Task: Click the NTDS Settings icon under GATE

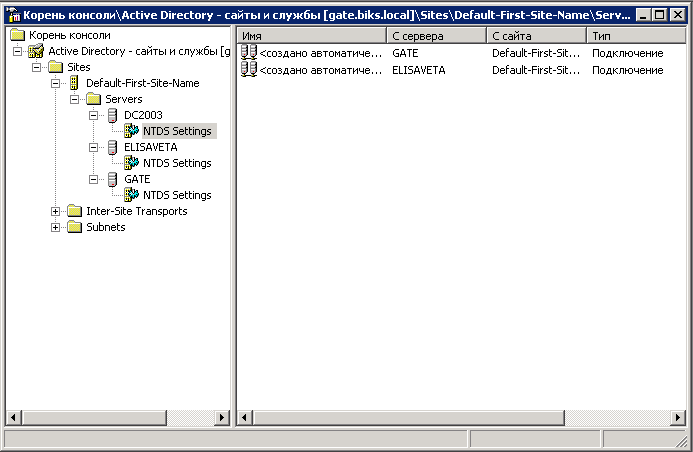Action: 131,194
